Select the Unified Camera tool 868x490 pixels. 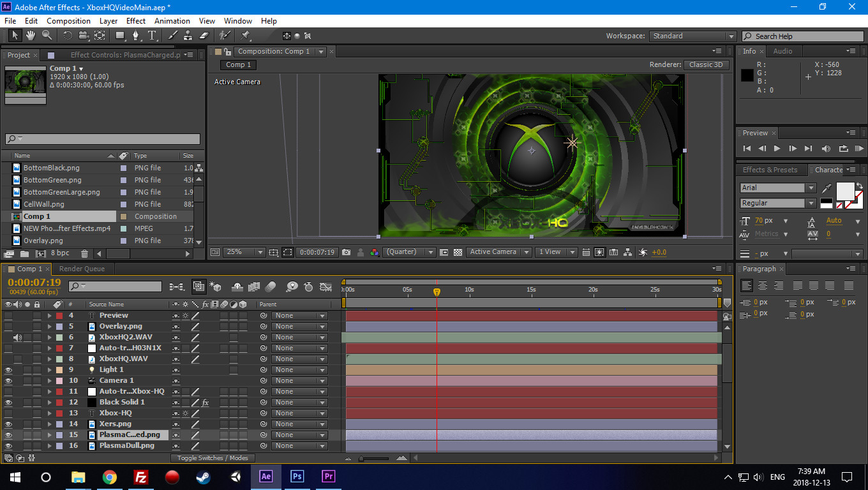click(x=84, y=36)
